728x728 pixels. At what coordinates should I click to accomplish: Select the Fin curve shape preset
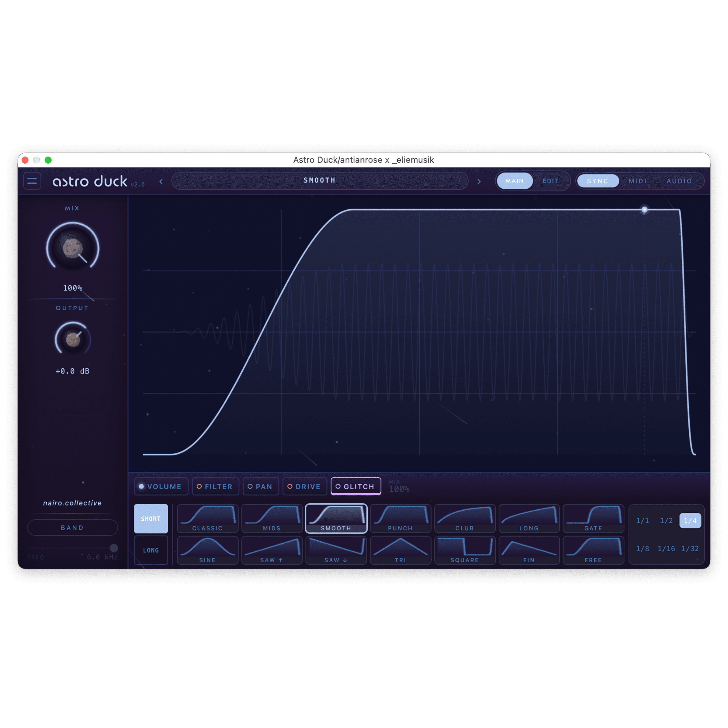pyautogui.click(x=529, y=550)
